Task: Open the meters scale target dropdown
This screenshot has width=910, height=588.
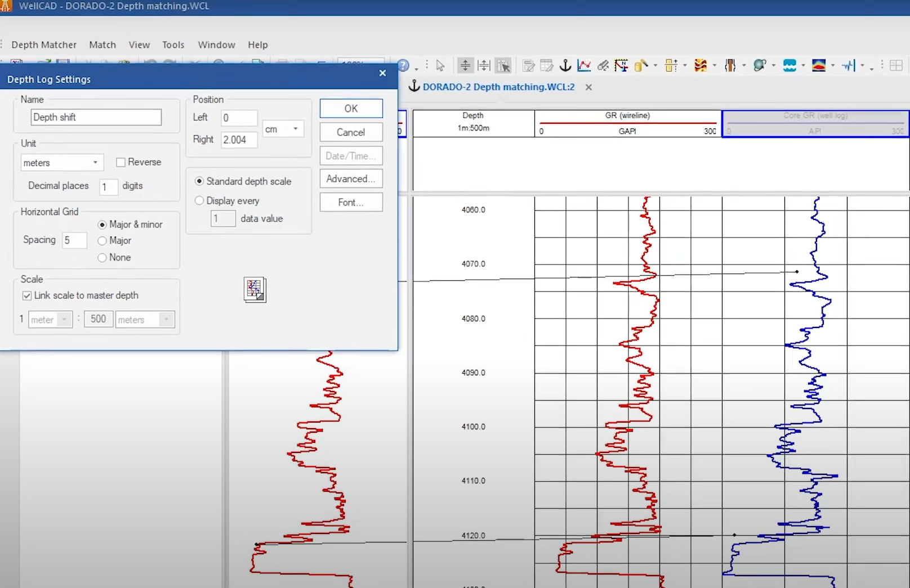Action: coord(145,320)
